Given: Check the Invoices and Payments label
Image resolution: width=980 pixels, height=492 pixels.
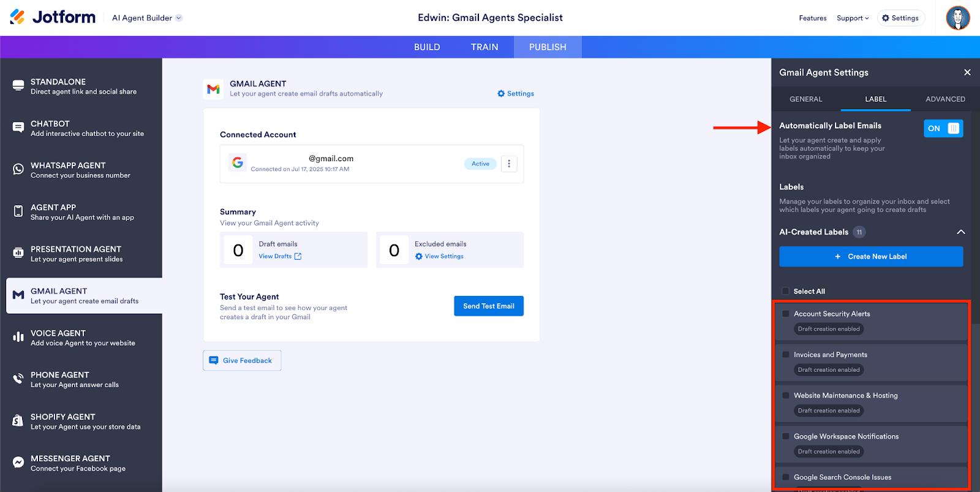Looking at the screenshot, I should coord(786,355).
